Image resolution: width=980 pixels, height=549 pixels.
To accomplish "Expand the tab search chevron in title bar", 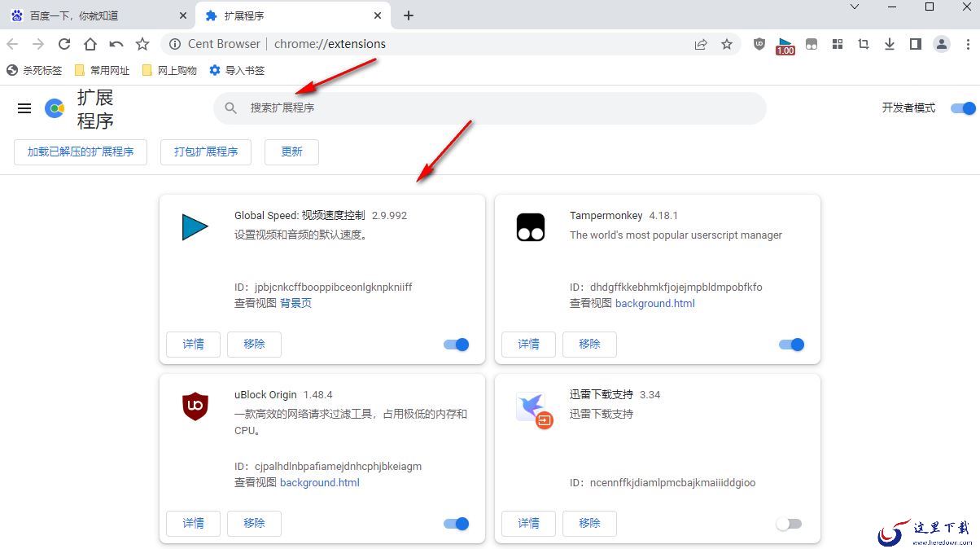I will [855, 7].
